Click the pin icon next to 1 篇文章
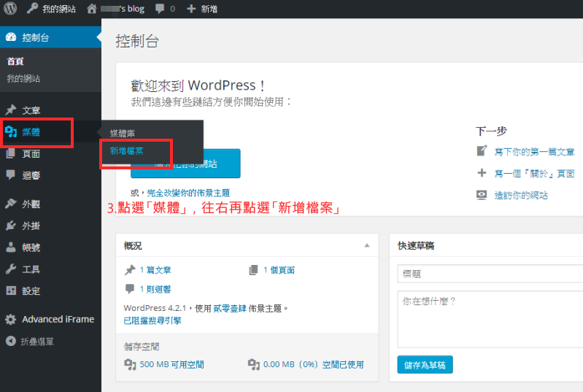Viewport: 583px width, 392px height. [130, 269]
